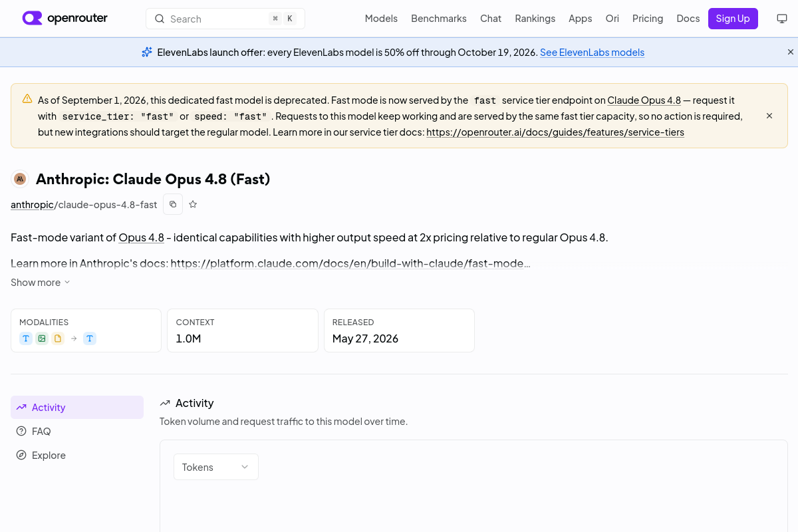
Task: Click the Anthropic avatar beside the title
Action: tap(20, 179)
